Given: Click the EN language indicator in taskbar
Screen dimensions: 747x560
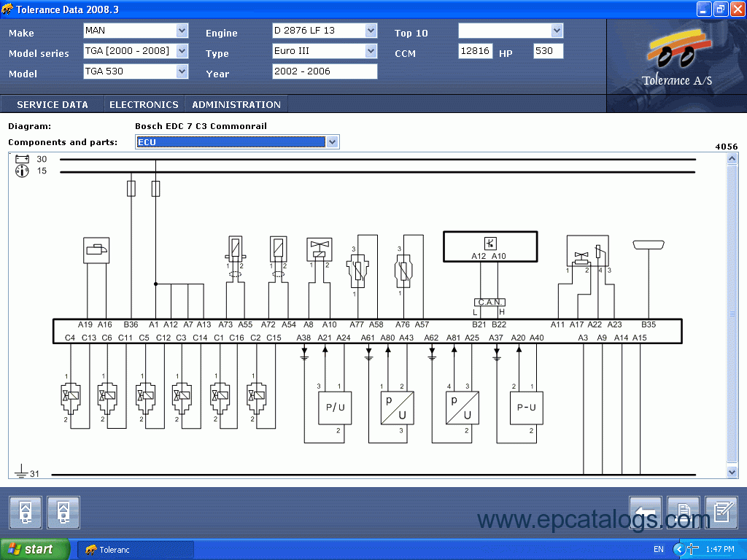Looking at the screenshot, I should click(x=659, y=550).
